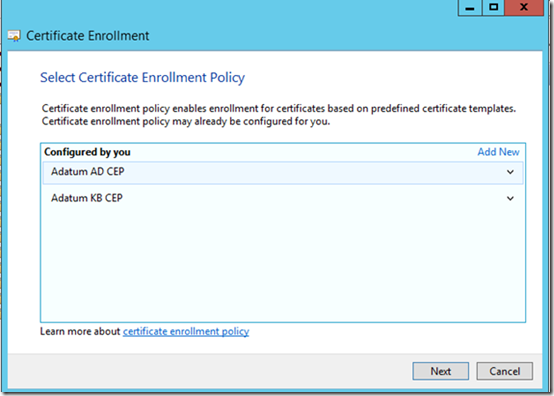Expand the Adatum AD CEP details chevron
Image resolution: width=554 pixels, height=396 pixels.
pos(510,172)
